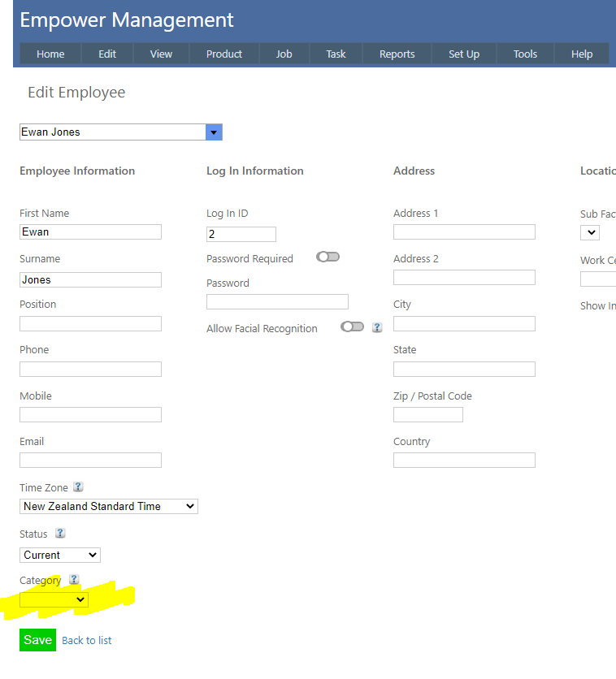Viewport: 616px width, 679px height.
Task: Click the Email input field
Action: point(90,461)
